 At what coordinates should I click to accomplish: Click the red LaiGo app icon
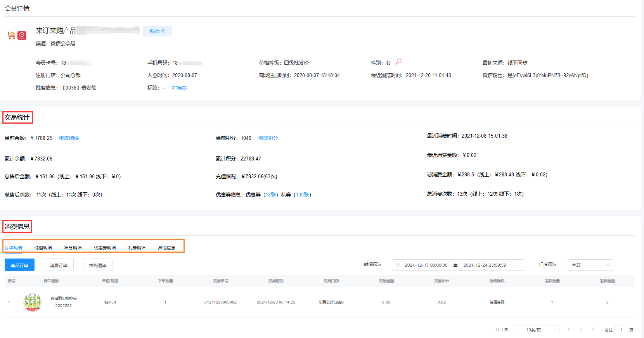pyautogui.click(x=22, y=36)
